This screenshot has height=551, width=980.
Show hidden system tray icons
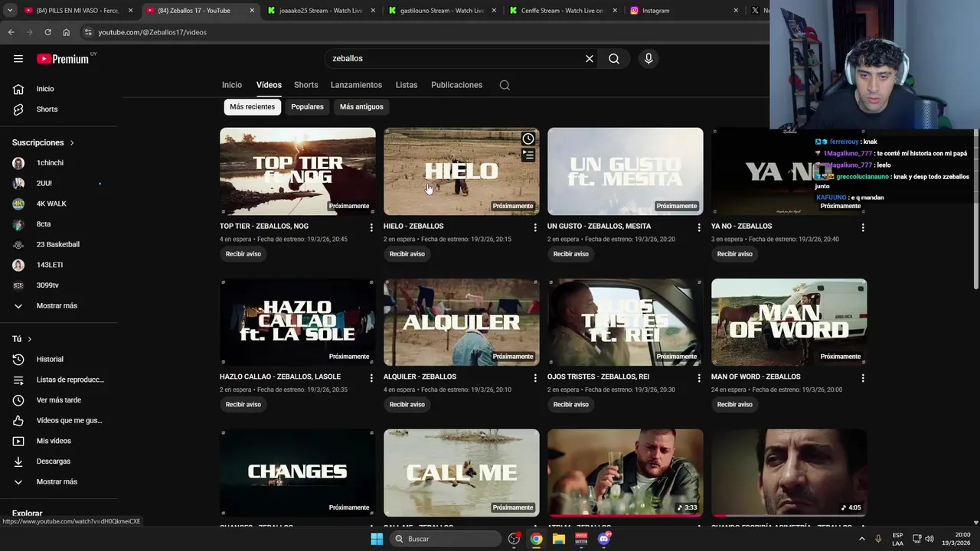click(861, 539)
